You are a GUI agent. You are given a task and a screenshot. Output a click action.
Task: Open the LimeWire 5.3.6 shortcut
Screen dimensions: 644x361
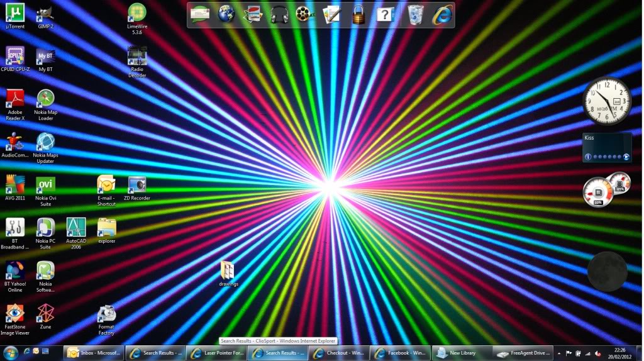(x=137, y=13)
